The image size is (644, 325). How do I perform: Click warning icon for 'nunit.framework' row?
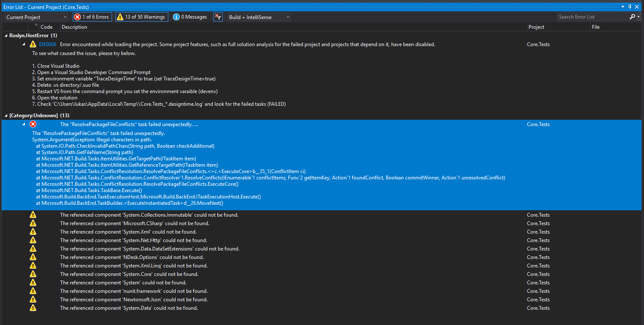(x=33, y=291)
